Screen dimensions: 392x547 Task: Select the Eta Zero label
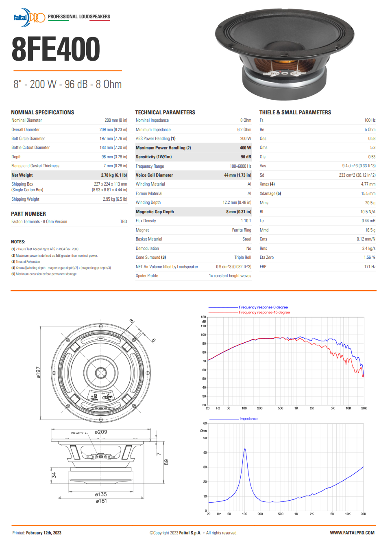point(267,258)
